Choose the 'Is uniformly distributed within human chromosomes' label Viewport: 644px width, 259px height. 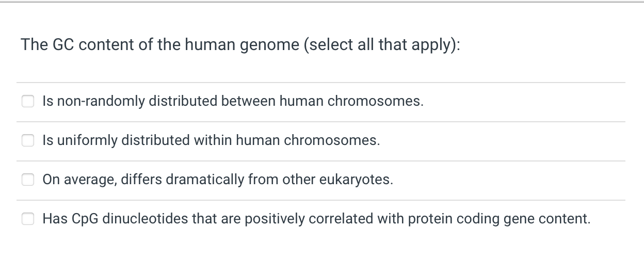212,140
